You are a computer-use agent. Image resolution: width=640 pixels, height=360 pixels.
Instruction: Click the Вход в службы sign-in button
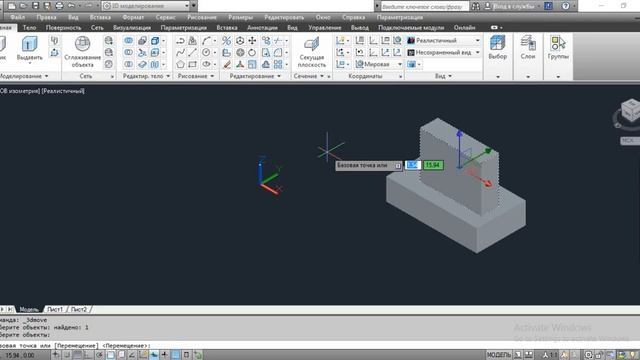[x=513, y=6]
